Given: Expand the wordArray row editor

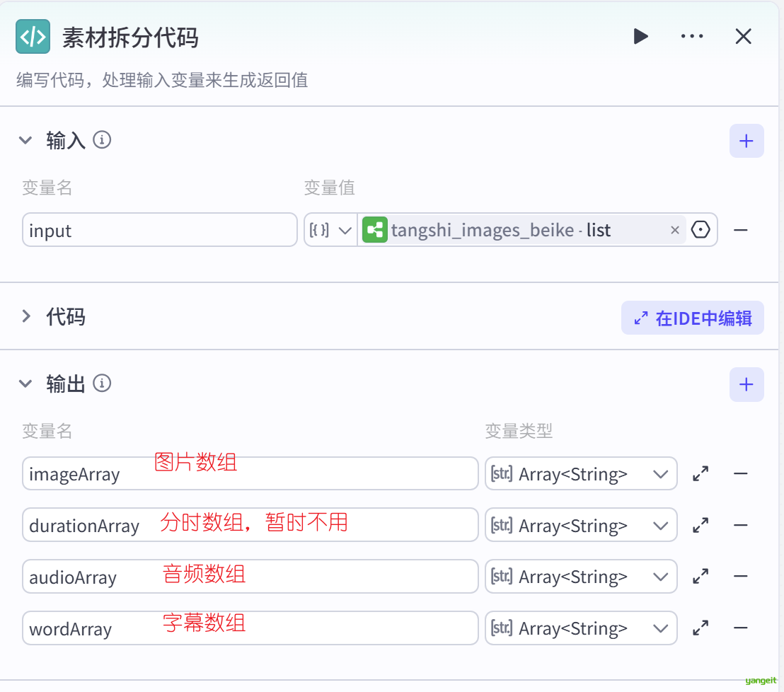Looking at the screenshot, I should pos(701,628).
